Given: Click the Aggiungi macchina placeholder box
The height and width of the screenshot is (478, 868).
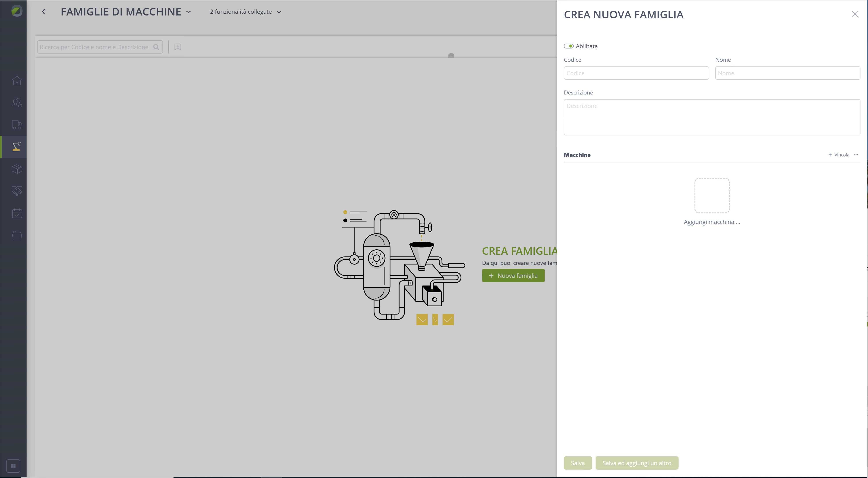Looking at the screenshot, I should [712, 196].
